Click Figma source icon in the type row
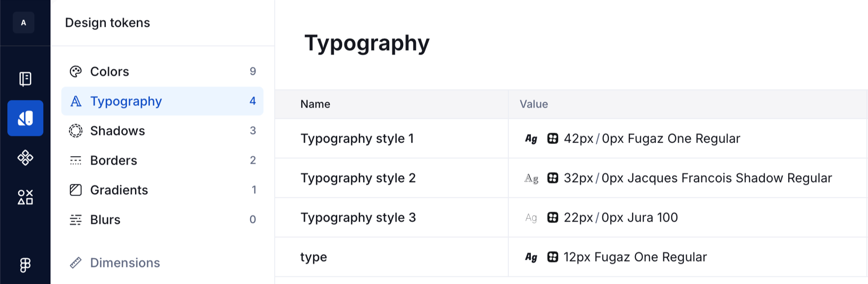The image size is (868, 284). pos(552,257)
